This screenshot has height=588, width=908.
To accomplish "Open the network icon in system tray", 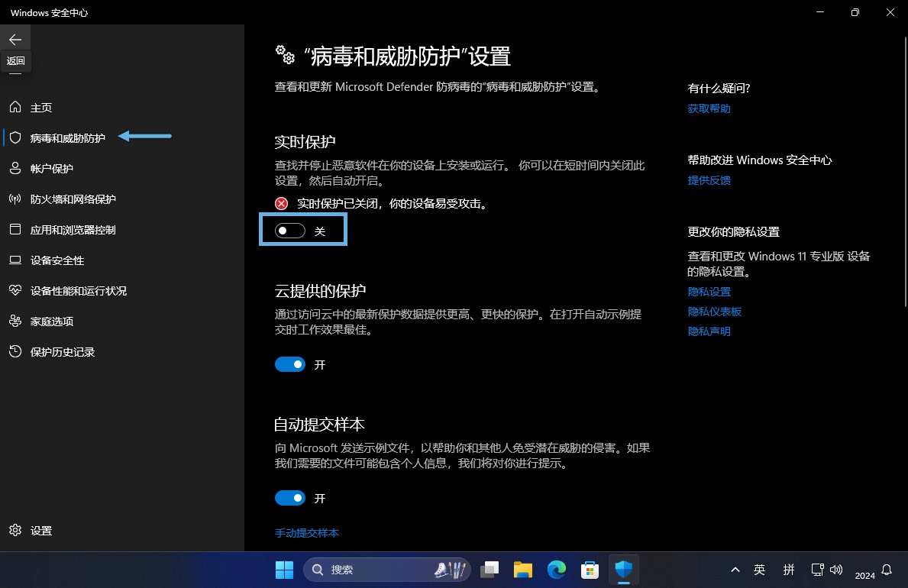I will (x=817, y=570).
